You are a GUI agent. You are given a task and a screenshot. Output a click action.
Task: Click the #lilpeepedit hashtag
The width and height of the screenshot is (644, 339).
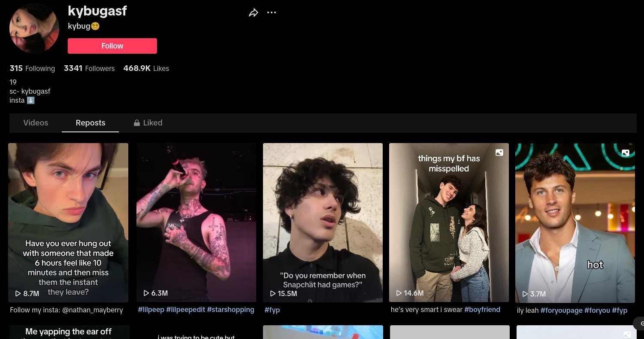[186, 309]
